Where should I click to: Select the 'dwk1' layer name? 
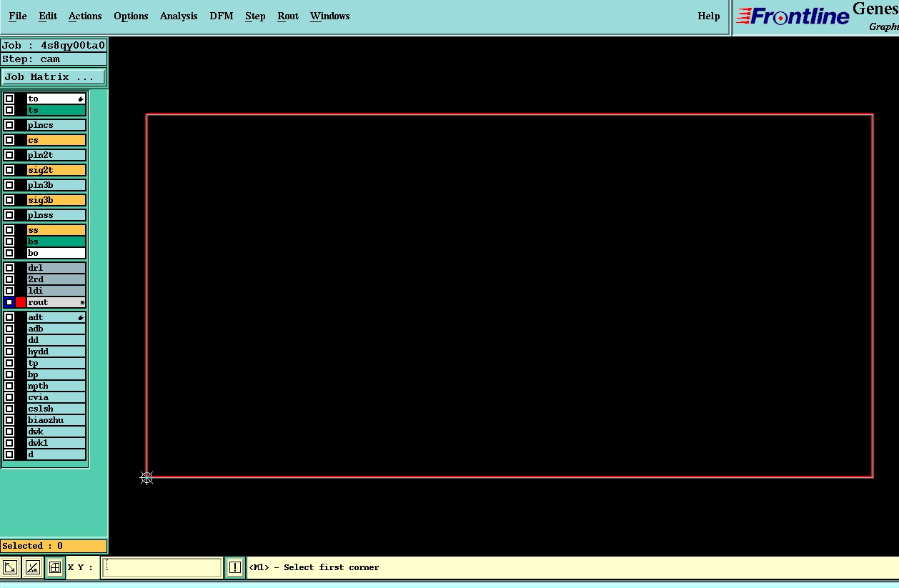[x=56, y=443]
